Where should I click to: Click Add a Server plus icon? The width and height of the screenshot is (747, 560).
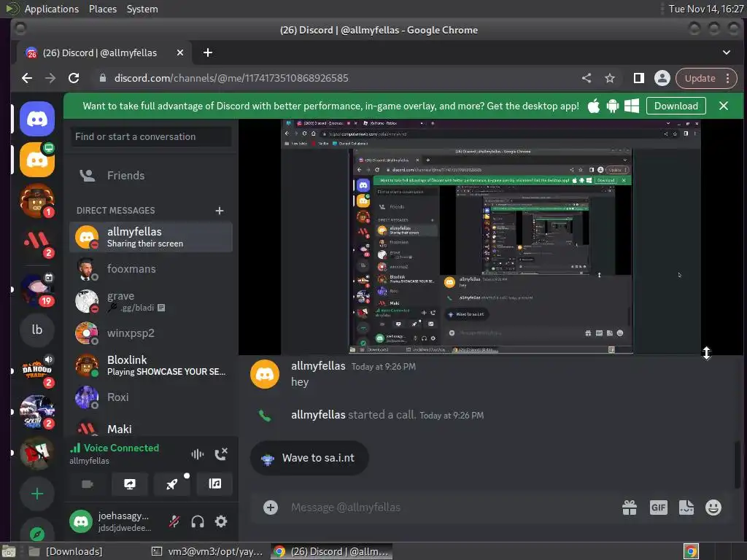pos(37,494)
